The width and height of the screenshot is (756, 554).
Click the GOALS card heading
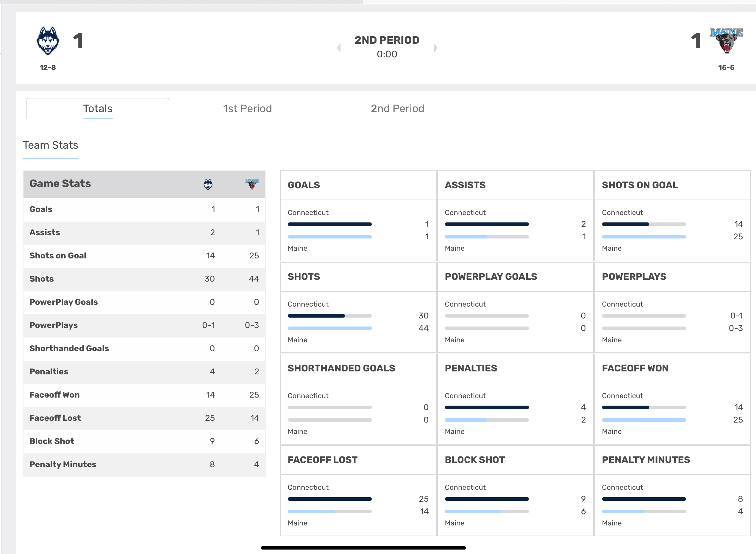click(x=304, y=185)
